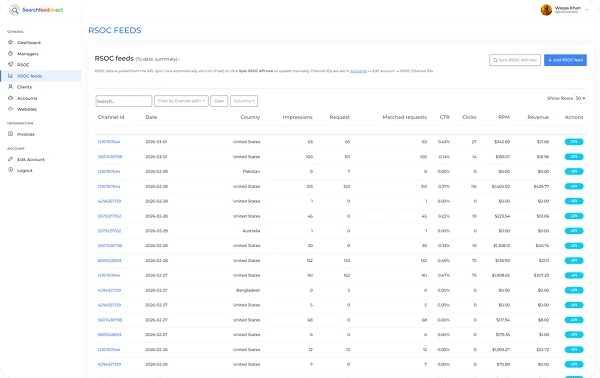
Task: Select the Bangladesh country cell
Action: pos(248,290)
